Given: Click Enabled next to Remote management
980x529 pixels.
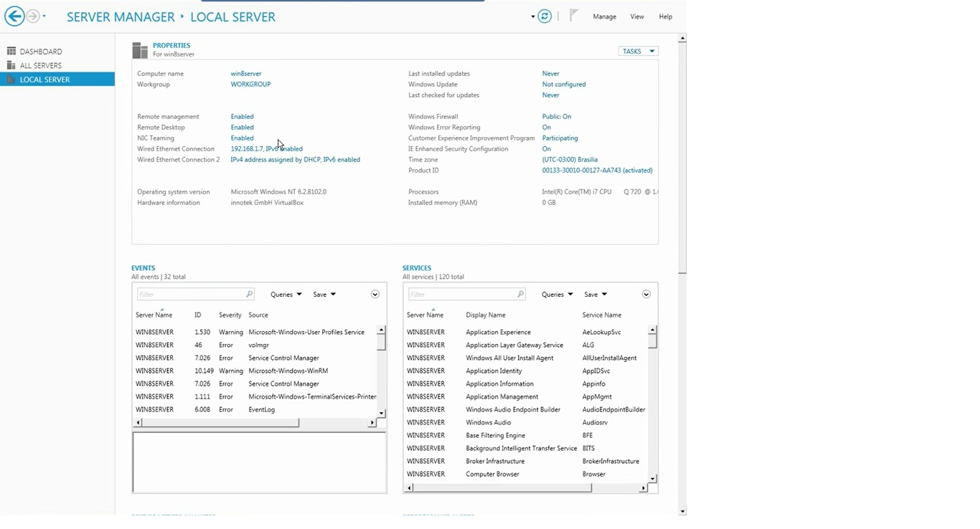Looking at the screenshot, I should [x=242, y=117].
